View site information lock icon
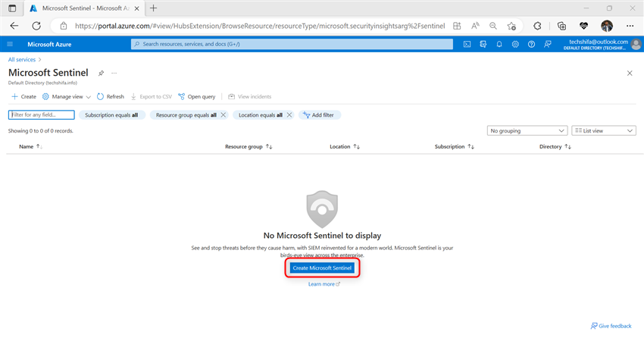 (63, 26)
